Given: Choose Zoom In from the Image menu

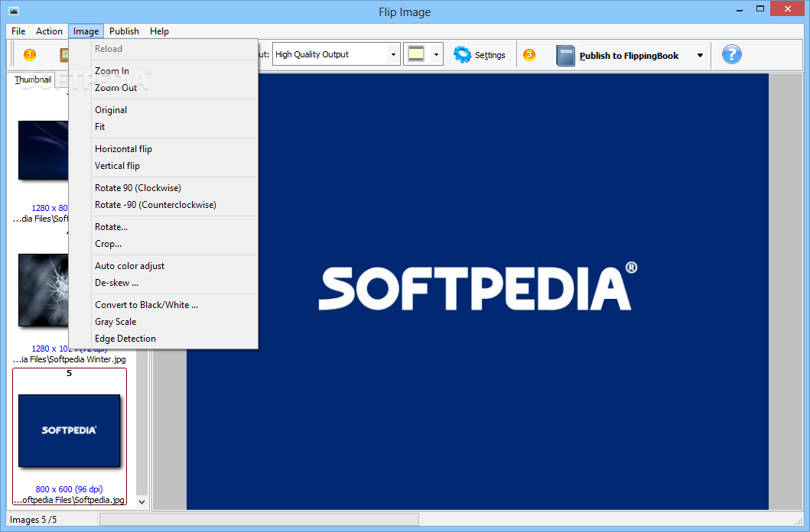Looking at the screenshot, I should point(163,70).
